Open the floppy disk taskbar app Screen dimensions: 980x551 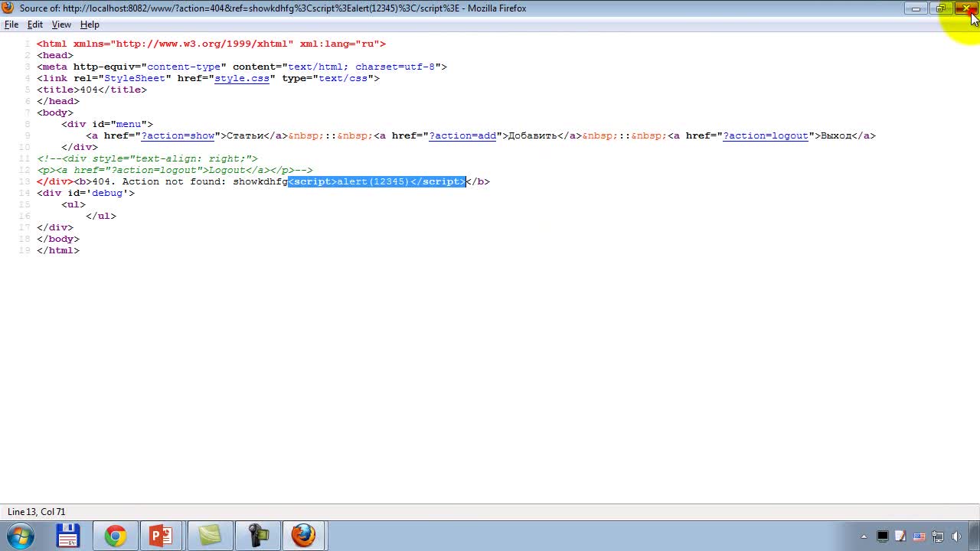tap(68, 536)
